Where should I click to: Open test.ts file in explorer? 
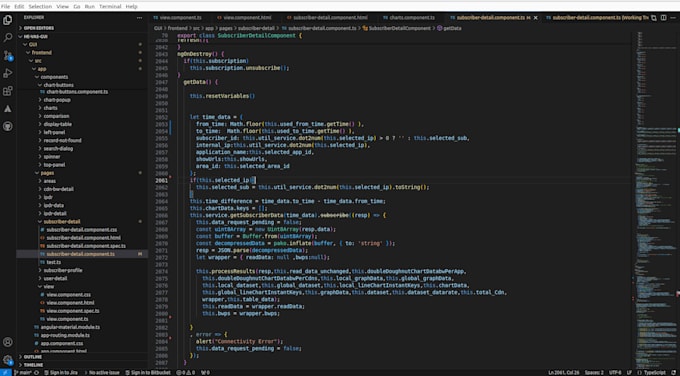point(54,262)
